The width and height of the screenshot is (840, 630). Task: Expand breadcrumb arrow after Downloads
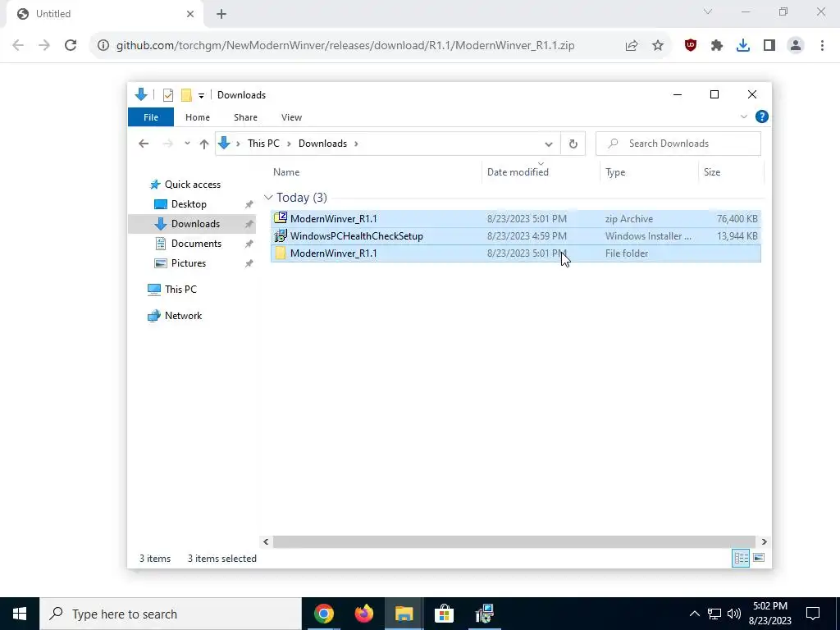356,144
